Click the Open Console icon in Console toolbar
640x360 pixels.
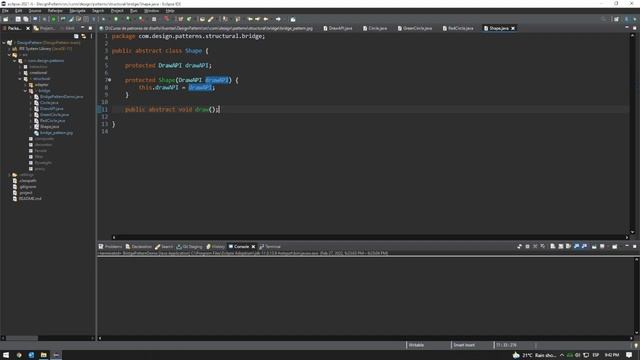(x=615, y=247)
